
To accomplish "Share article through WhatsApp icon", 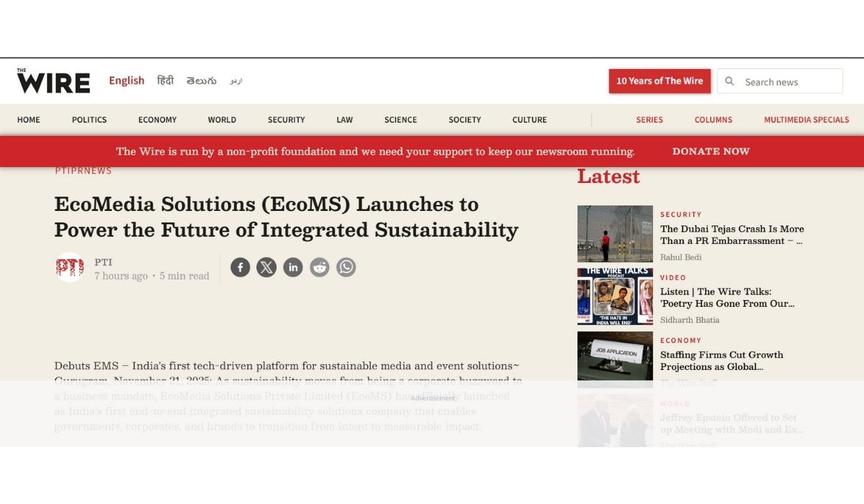I will point(346,268).
